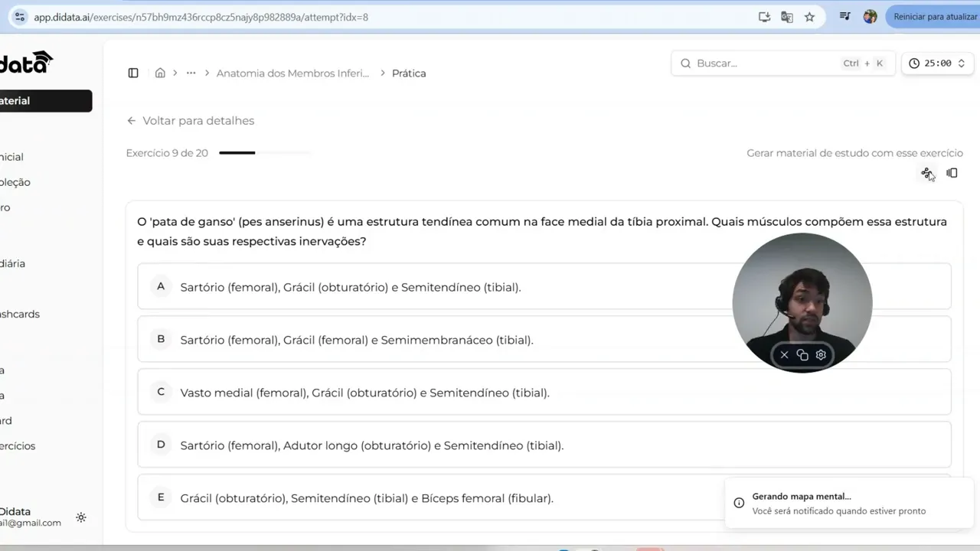This screenshot has height=551, width=980.
Task: Click Voltar para detalhes link
Action: [x=190, y=120]
